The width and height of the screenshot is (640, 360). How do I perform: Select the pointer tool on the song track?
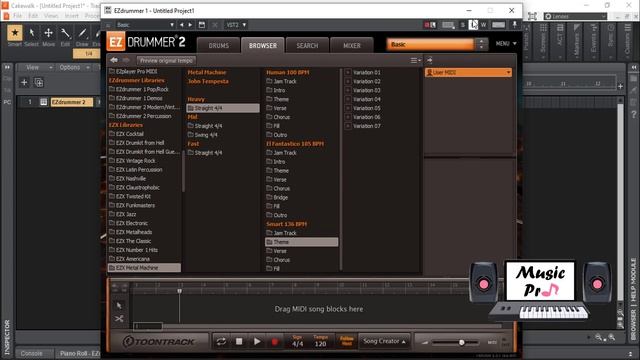pyautogui.click(x=119, y=306)
